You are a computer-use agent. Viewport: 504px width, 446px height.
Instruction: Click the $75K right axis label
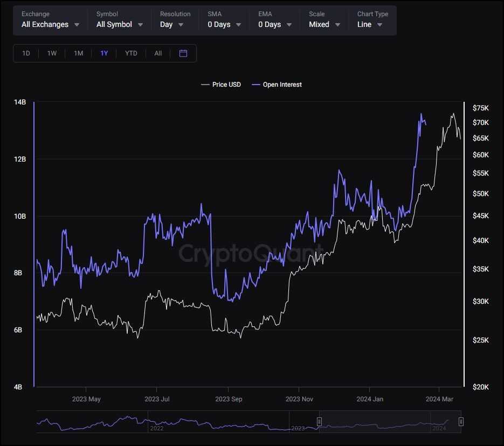pyautogui.click(x=480, y=108)
